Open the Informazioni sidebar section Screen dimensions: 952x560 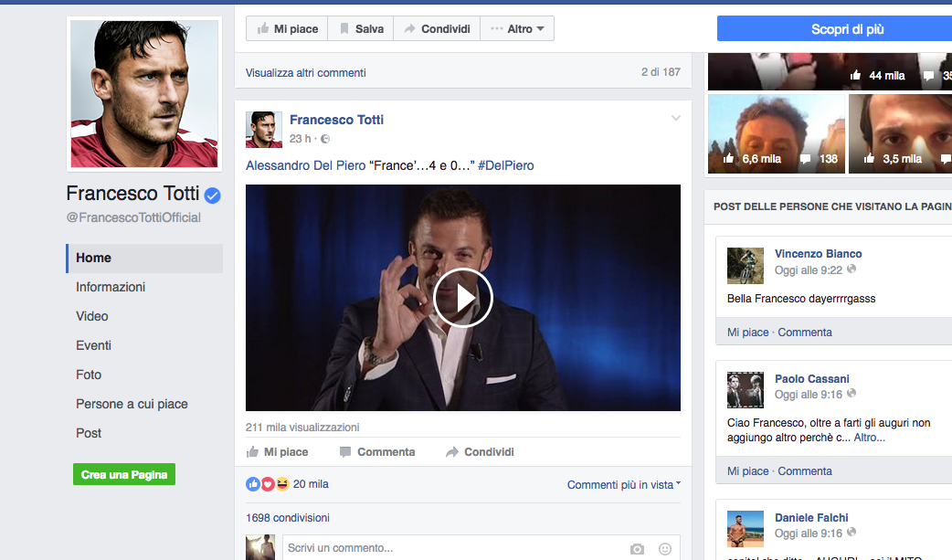[111, 287]
